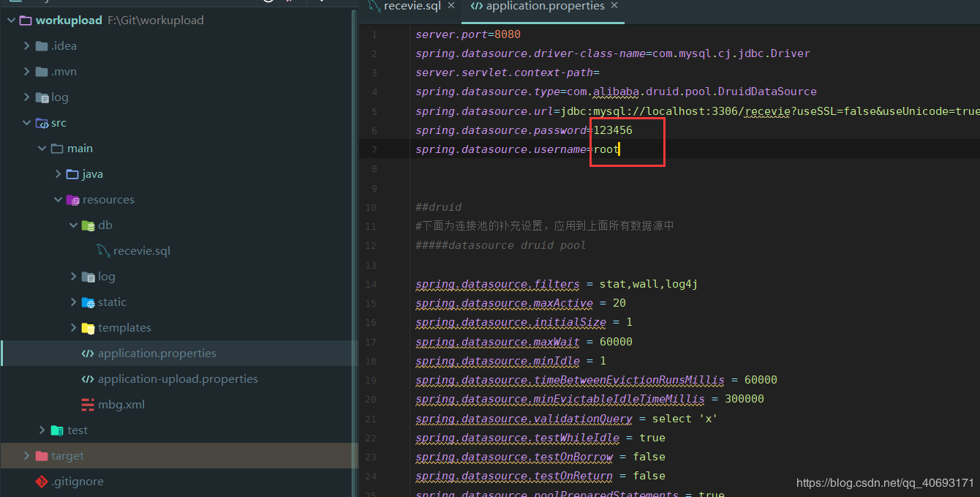Click the resources folder icon
The image size is (980, 497).
point(72,200)
